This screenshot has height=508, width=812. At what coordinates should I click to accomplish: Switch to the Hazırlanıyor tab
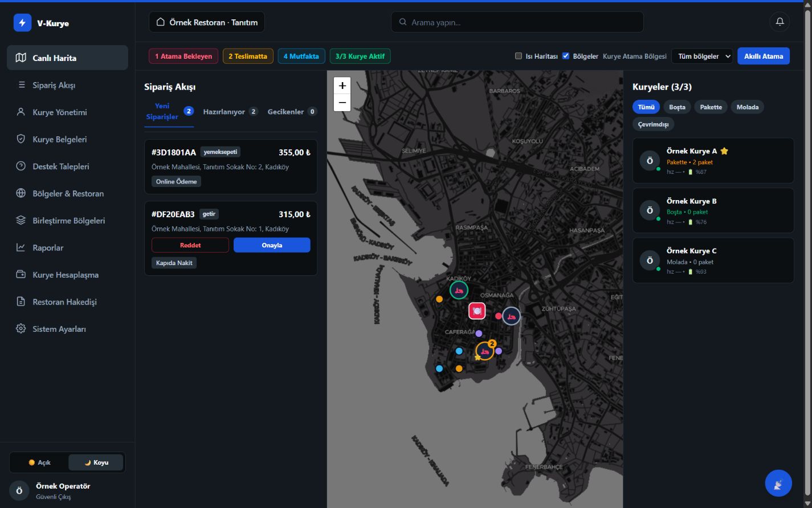(230, 112)
